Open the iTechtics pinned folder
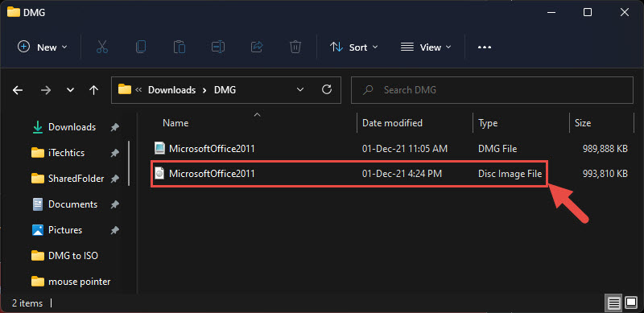Image resolution: width=644 pixels, height=313 pixels. pos(66,153)
